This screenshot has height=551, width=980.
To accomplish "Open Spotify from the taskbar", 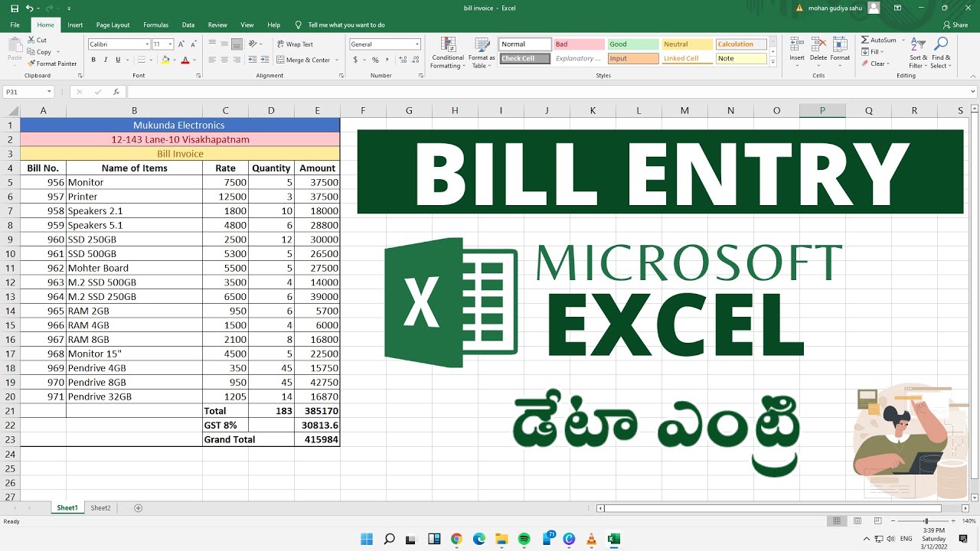I will pos(524,539).
